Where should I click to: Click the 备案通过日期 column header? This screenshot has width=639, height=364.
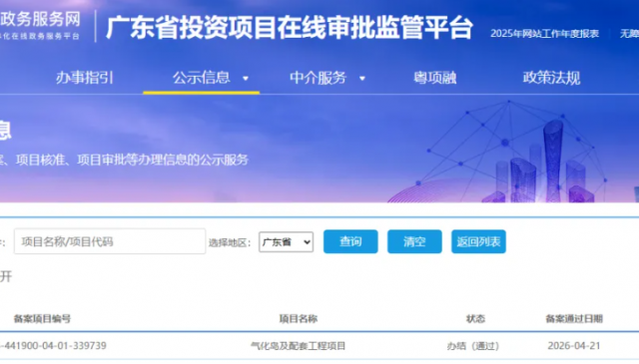574,318
